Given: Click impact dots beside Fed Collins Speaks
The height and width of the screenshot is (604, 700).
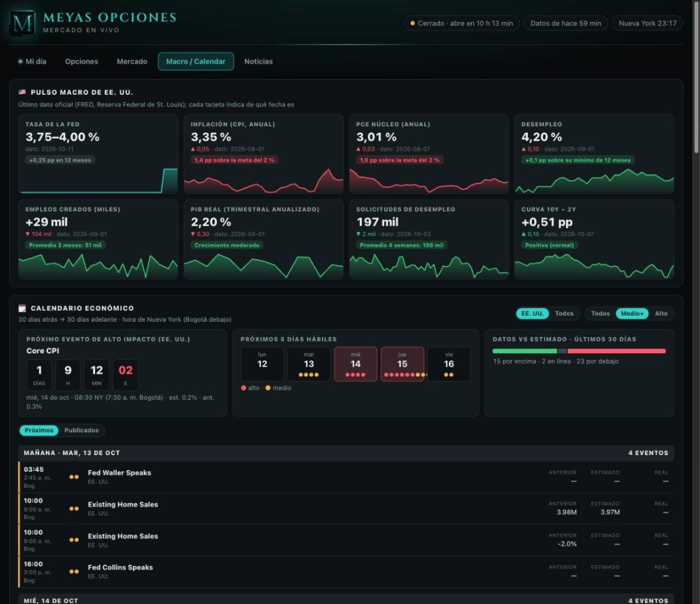Looking at the screenshot, I should [x=74, y=571].
